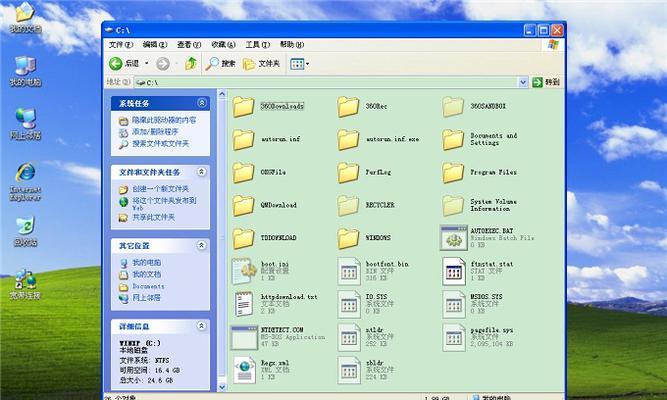The image size is (667, 400).
Task: Open the Edit (编辑) menu
Action: (x=154, y=45)
